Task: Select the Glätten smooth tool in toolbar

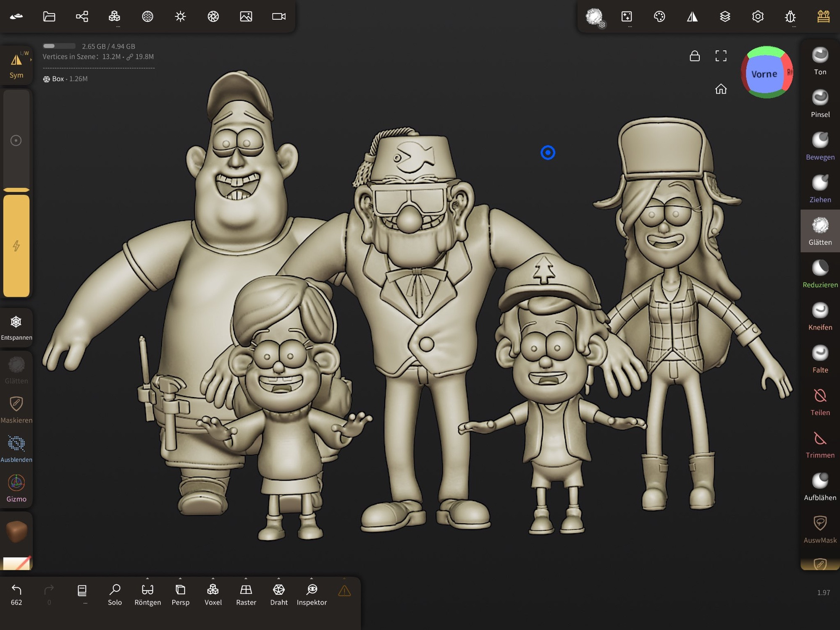Action: [x=820, y=231]
